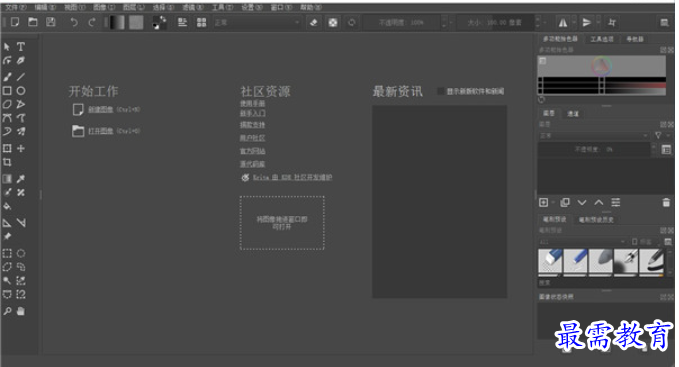Image resolution: width=679 pixels, height=367 pixels.
Task: Open the 编辑 (Edit) menu
Action: (x=45, y=7)
